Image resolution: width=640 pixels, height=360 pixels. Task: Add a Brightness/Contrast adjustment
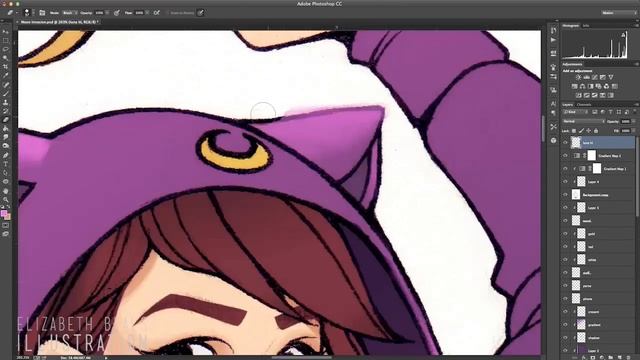pyautogui.click(x=578, y=77)
